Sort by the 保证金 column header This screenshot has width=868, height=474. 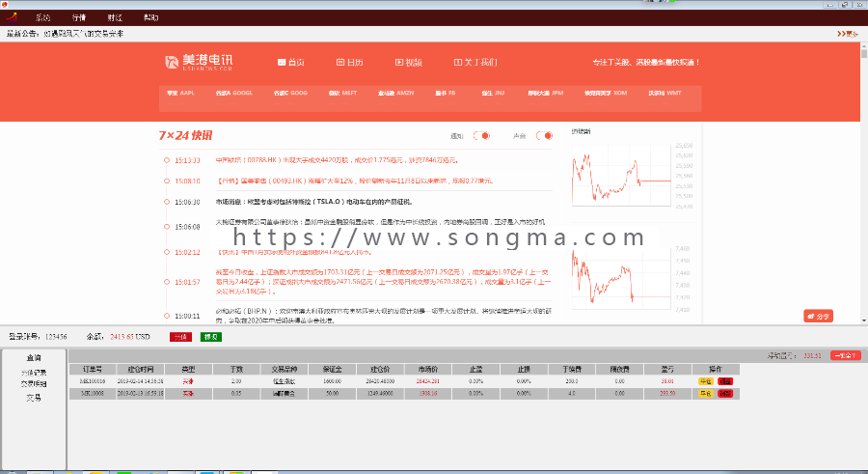pos(332,369)
